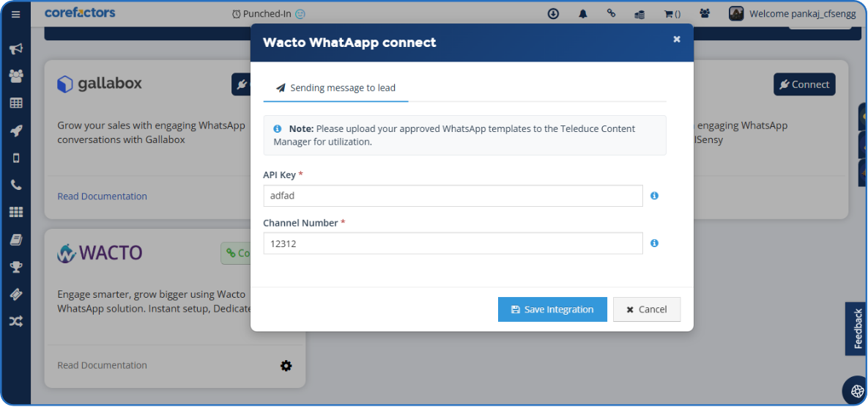This screenshot has width=868, height=407.
Task: Click the Channel Number input field
Action: pos(453,243)
